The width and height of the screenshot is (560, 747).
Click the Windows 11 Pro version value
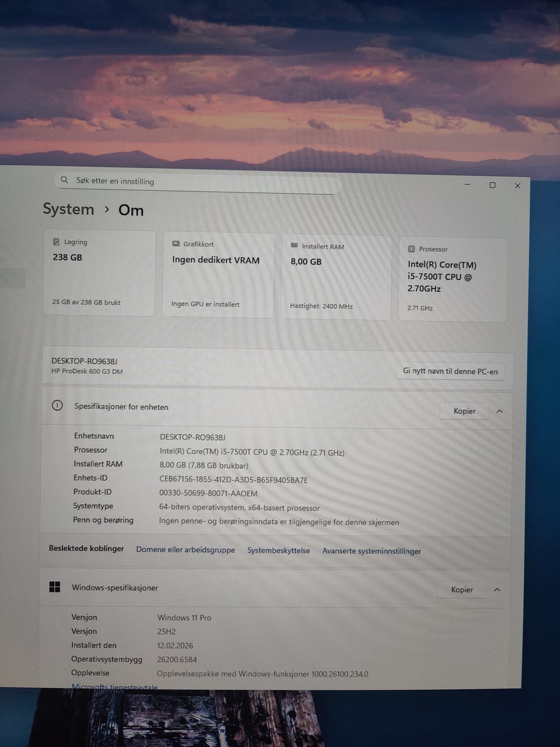coord(184,617)
